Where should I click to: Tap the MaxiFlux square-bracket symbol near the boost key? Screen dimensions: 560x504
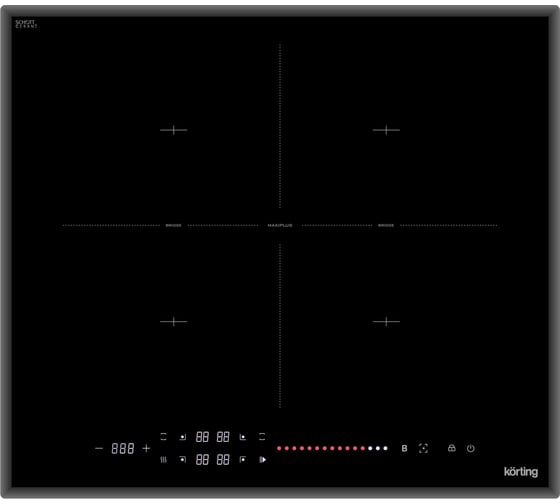pyautogui.click(x=423, y=448)
